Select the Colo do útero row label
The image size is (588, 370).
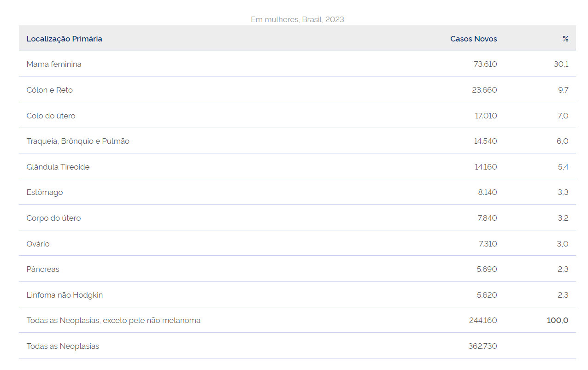click(51, 116)
